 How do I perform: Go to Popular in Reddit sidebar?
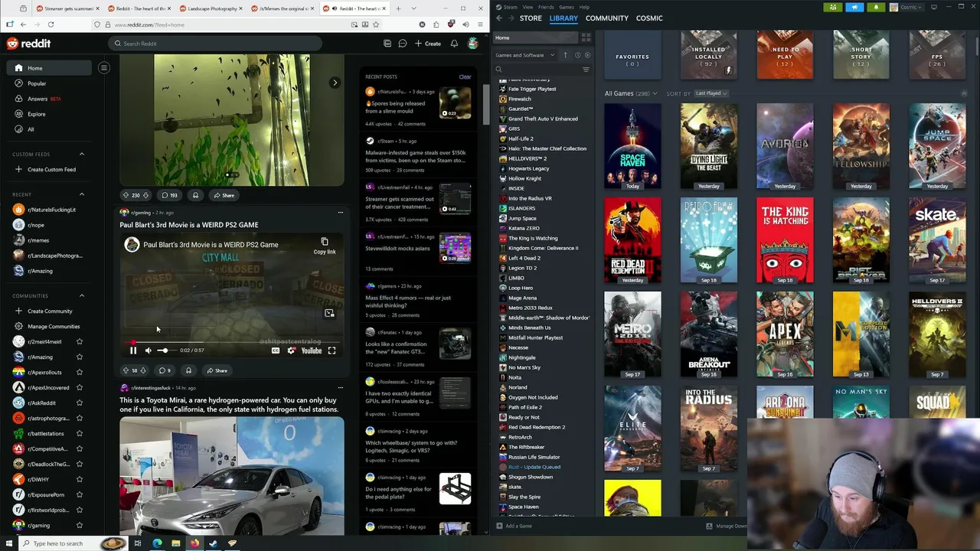48,83
